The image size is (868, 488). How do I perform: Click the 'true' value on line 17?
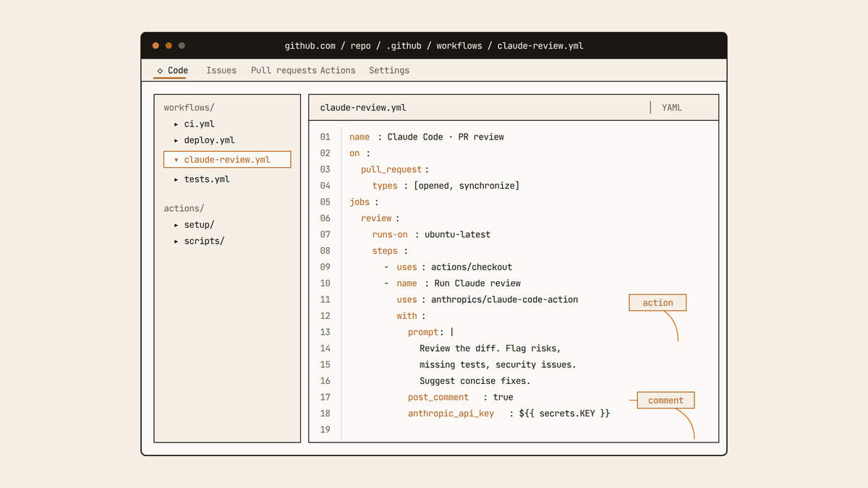tap(503, 397)
